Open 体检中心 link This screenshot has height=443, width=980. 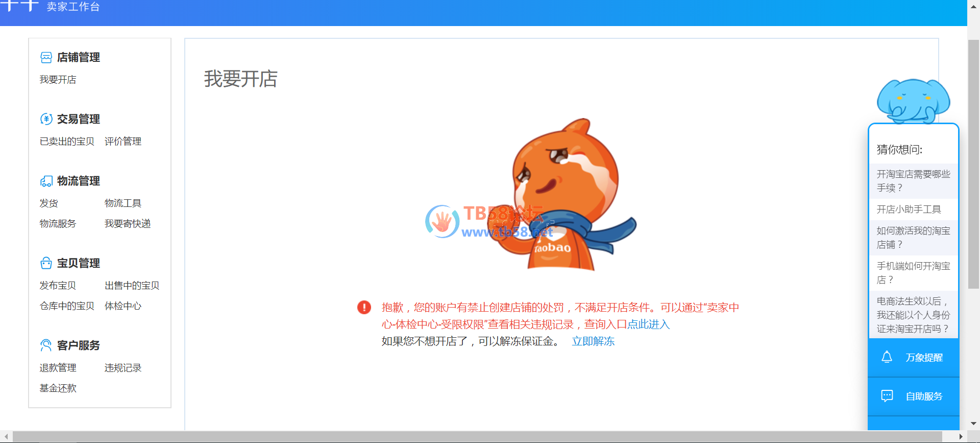pos(123,306)
